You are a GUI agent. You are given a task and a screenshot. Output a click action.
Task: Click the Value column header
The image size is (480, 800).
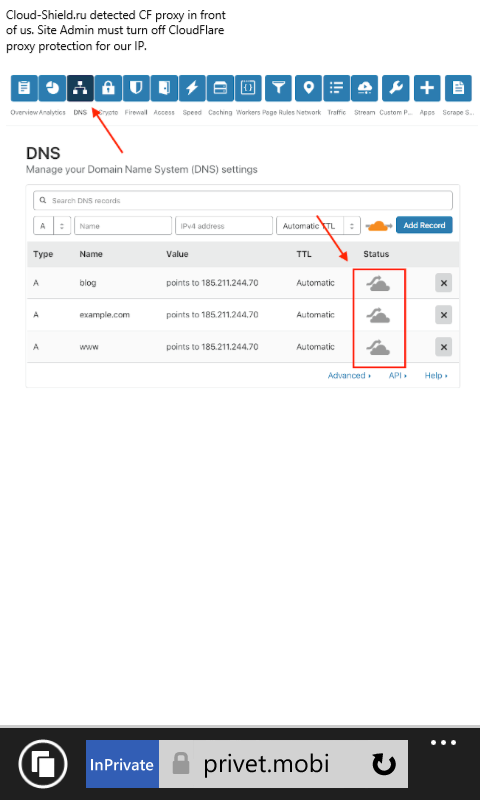tap(178, 254)
